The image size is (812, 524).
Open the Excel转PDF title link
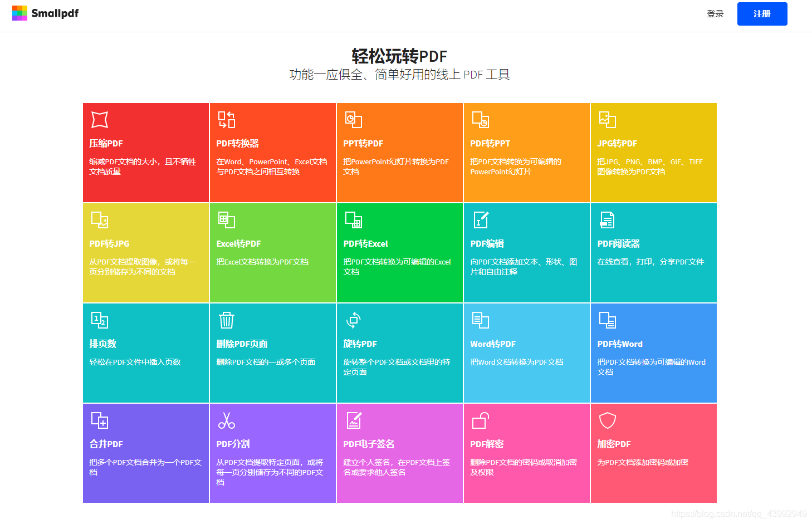tap(238, 244)
